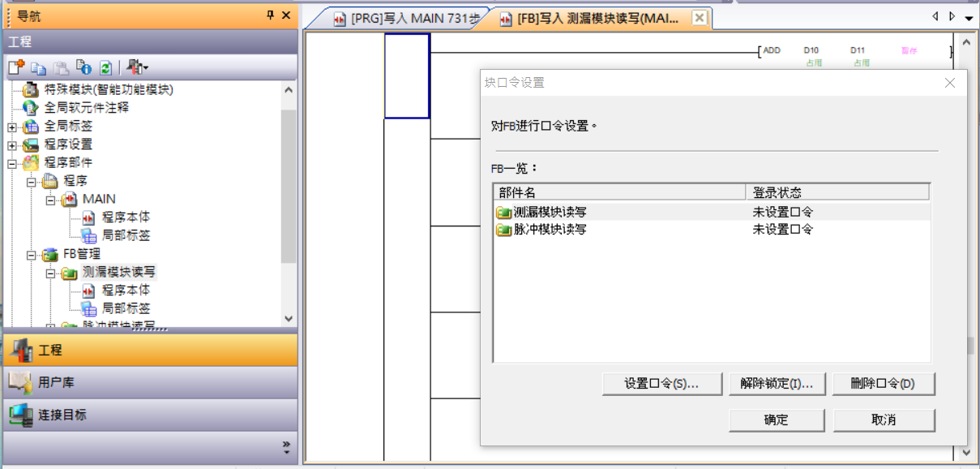Click the refresh icon in project toolbar
Screen dimensions: 980x469
coord(105,68)
